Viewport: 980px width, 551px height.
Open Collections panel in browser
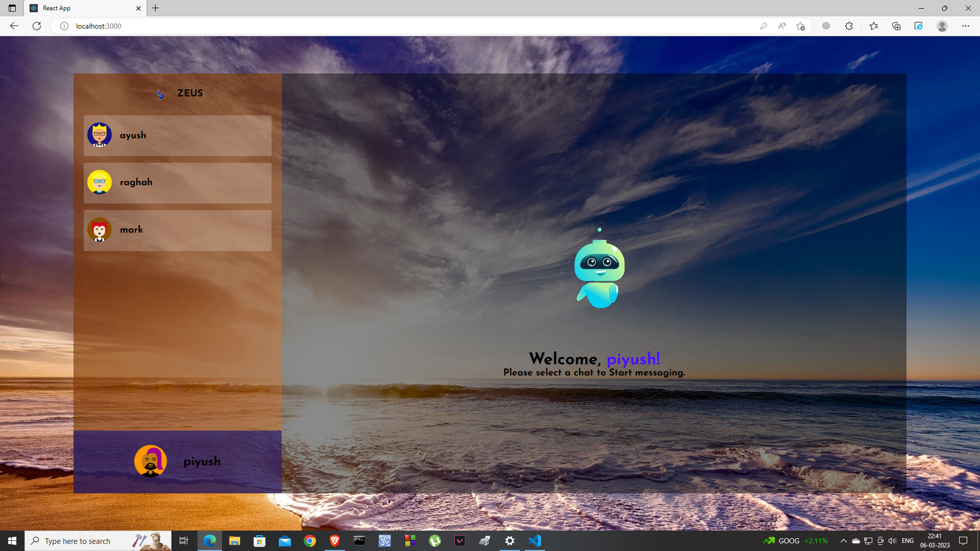coord(896,26)
